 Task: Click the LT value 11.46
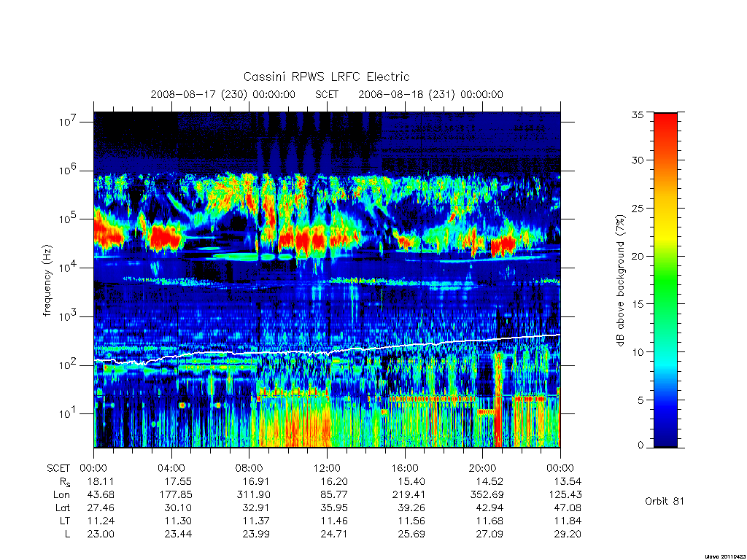point(334,521)
